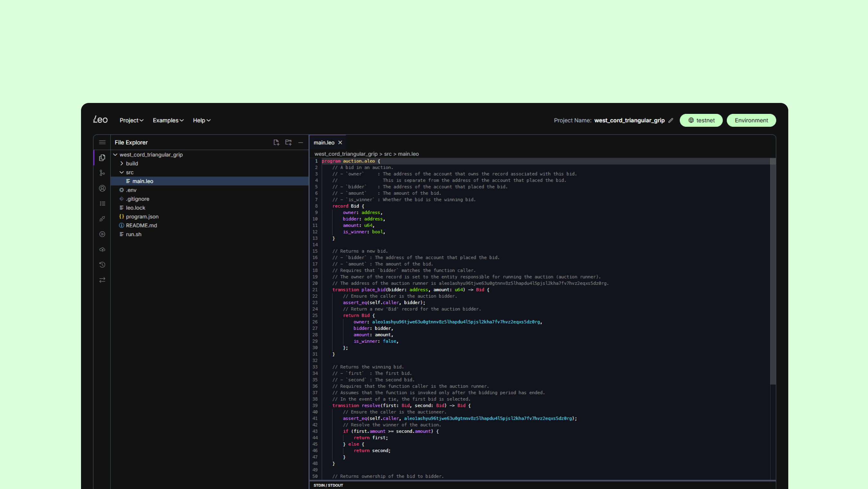
Task: Open the git branch sidebar panel
Action: tap(102, 173)
